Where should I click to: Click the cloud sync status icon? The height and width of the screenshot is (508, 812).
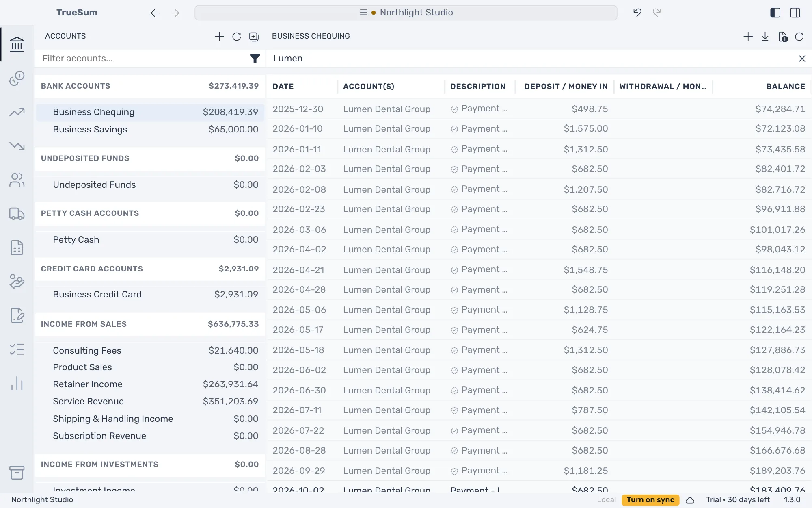click(x=690, y=500)
